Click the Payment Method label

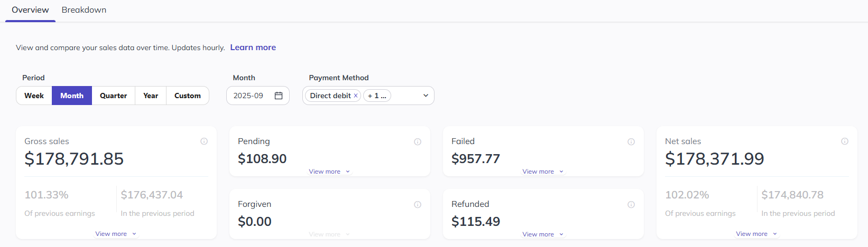click(x=339, y=78)
